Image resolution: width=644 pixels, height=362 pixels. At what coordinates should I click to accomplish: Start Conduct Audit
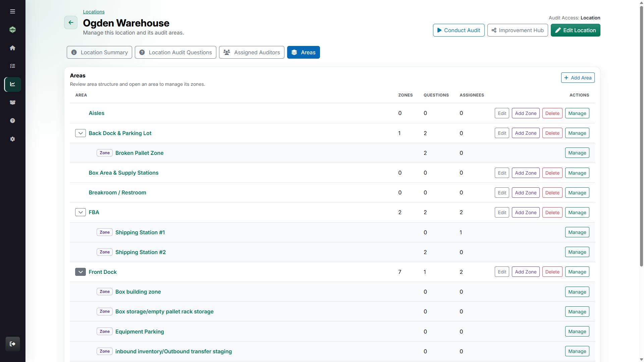click(459, 30)
